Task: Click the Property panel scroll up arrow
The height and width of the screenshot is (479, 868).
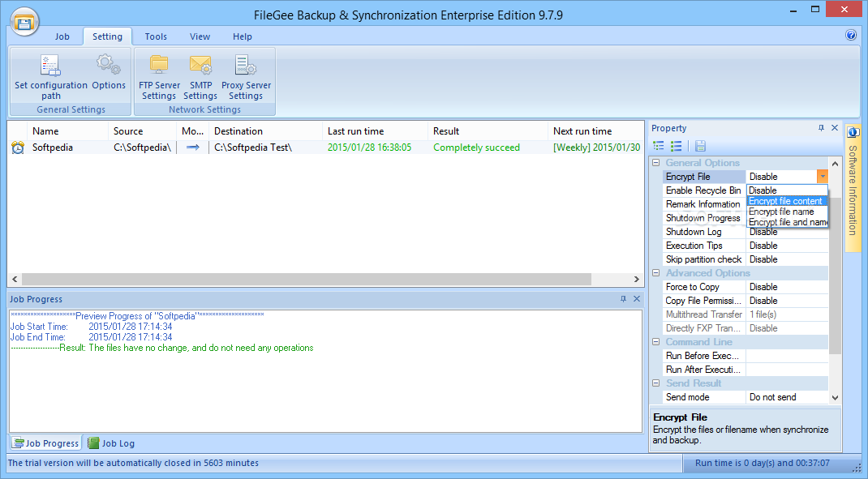Action: (x=835, y=164)
